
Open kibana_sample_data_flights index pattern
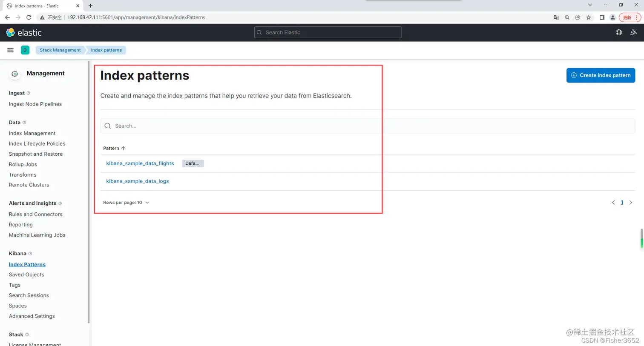click(x=140, y=163)
